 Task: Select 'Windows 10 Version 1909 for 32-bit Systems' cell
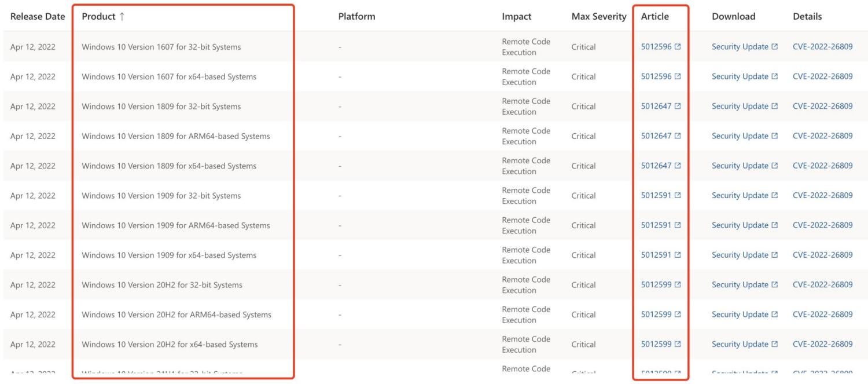[x=161, y=196]
